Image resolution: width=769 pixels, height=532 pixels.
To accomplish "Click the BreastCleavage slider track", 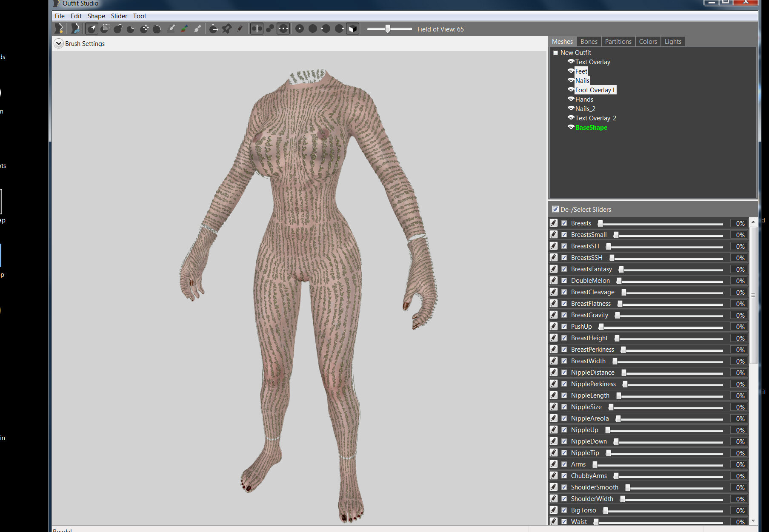I will (x=672, y=292).
